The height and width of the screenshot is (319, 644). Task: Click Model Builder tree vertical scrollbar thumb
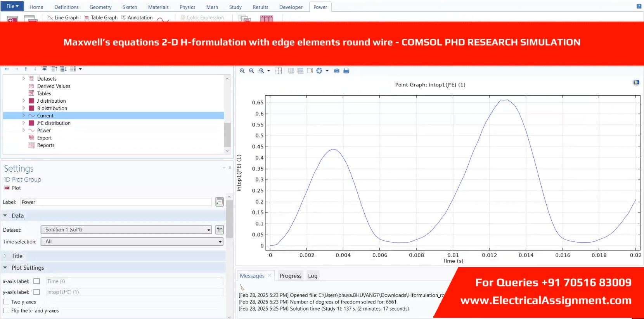(227, 134)
